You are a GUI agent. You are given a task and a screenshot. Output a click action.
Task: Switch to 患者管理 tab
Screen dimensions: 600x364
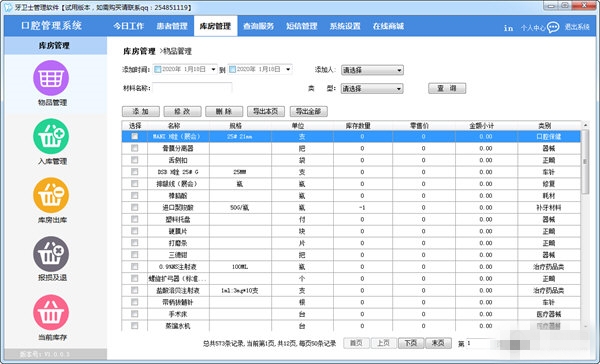(x=172, y=26)
